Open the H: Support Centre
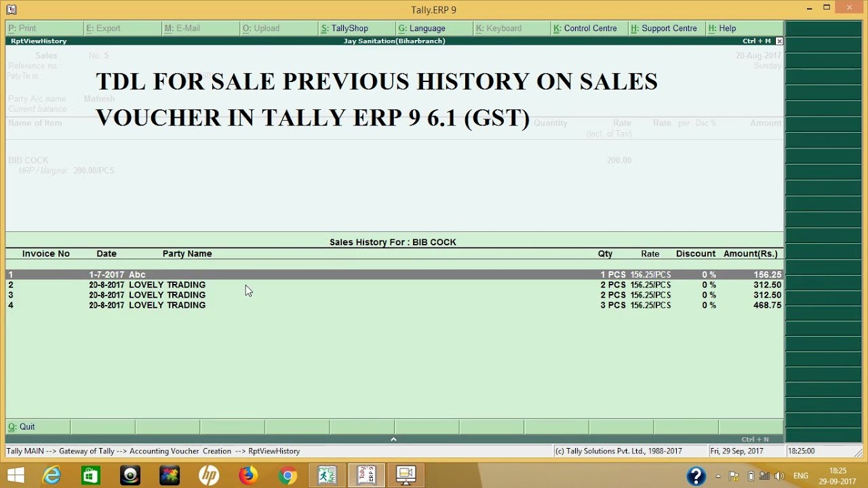The width and height of the screenshot is (868, 488). [x=668, y=28]
